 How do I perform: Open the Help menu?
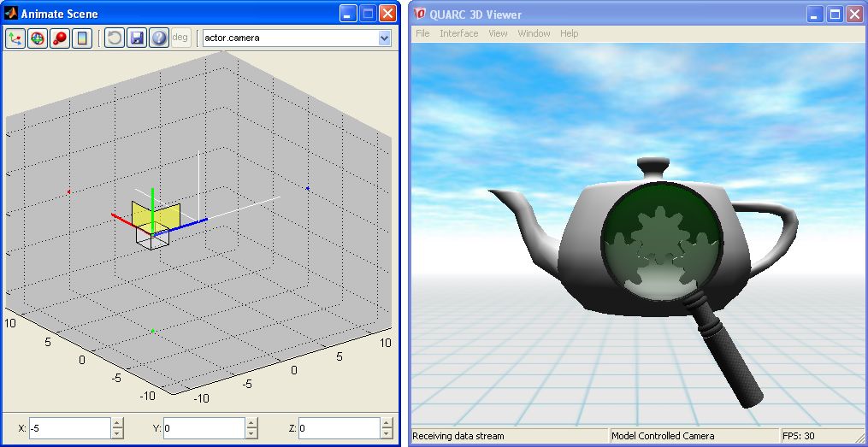[569, 33]
